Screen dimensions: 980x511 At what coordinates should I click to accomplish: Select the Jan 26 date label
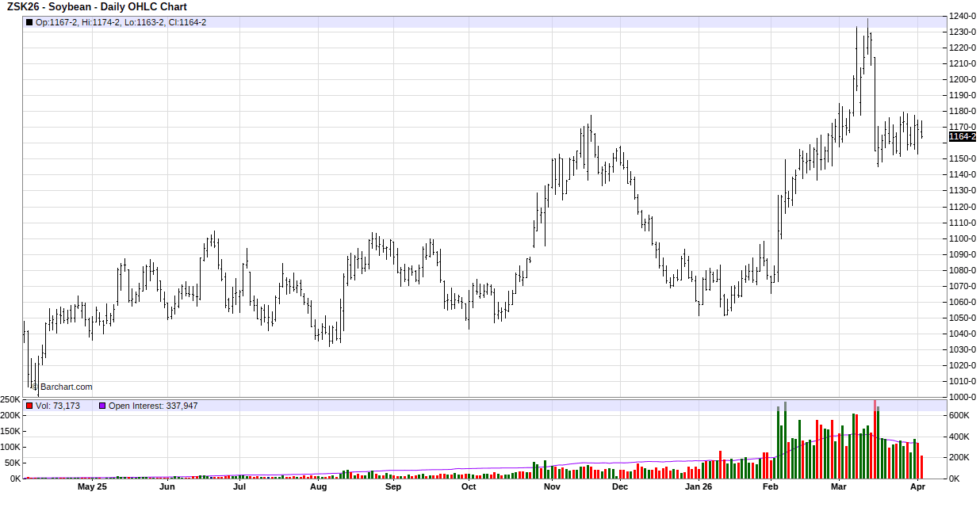[699, 487]
